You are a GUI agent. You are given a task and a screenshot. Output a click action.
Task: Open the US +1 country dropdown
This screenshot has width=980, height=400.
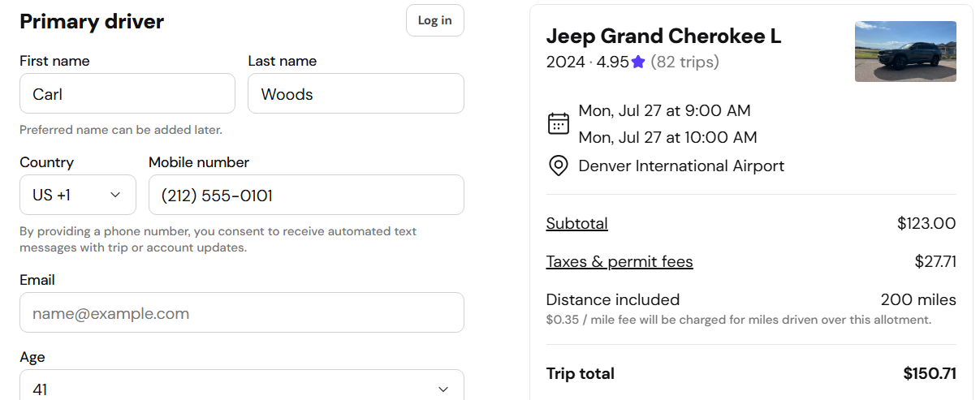[x=78, y=195]
